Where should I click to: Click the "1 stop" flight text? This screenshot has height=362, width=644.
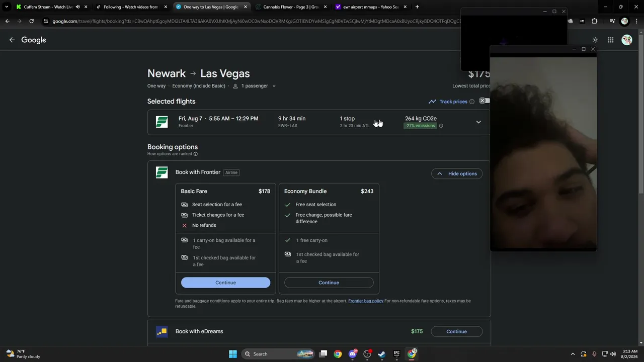(347, 119)
